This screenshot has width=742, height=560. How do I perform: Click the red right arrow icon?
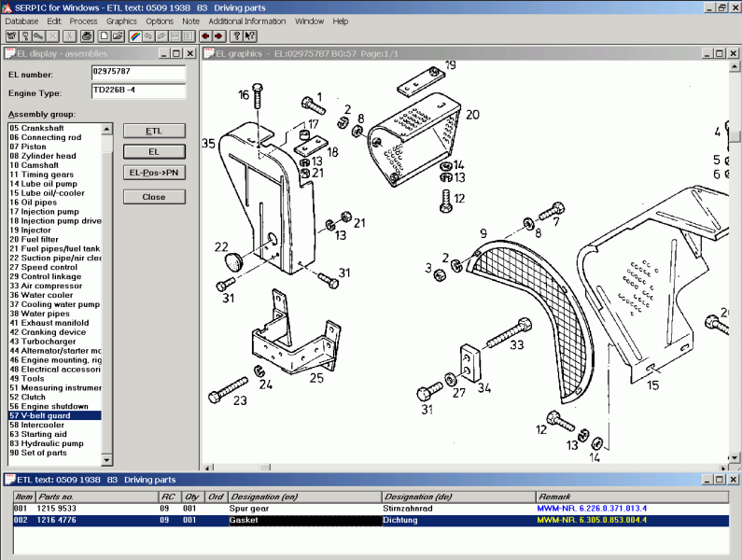(218, 36)
